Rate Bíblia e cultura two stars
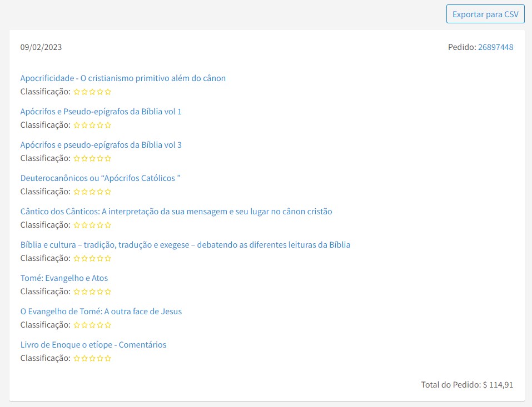 coord(84,258)
